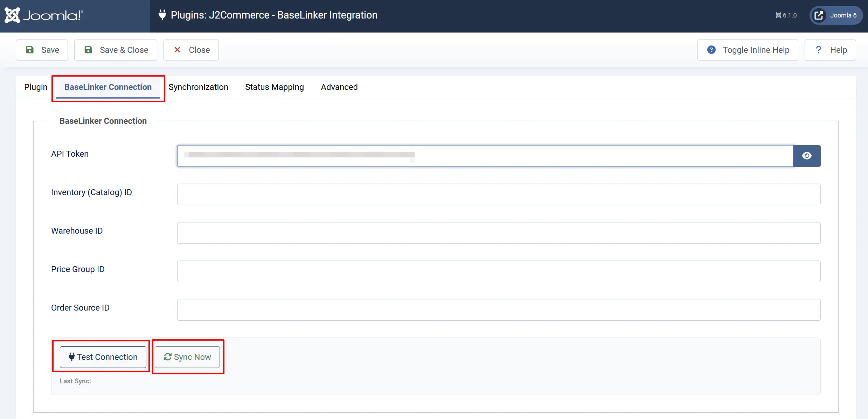The width and height of the screenshot is (868, 419).
Task: Start a sync with Sync Now
Action: tap(187, 357)
